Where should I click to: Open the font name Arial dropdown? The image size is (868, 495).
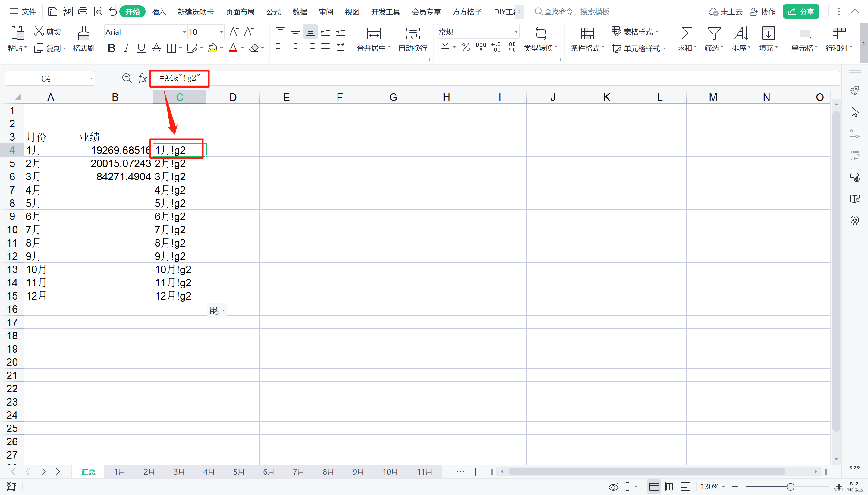click(x=184, y=32)
